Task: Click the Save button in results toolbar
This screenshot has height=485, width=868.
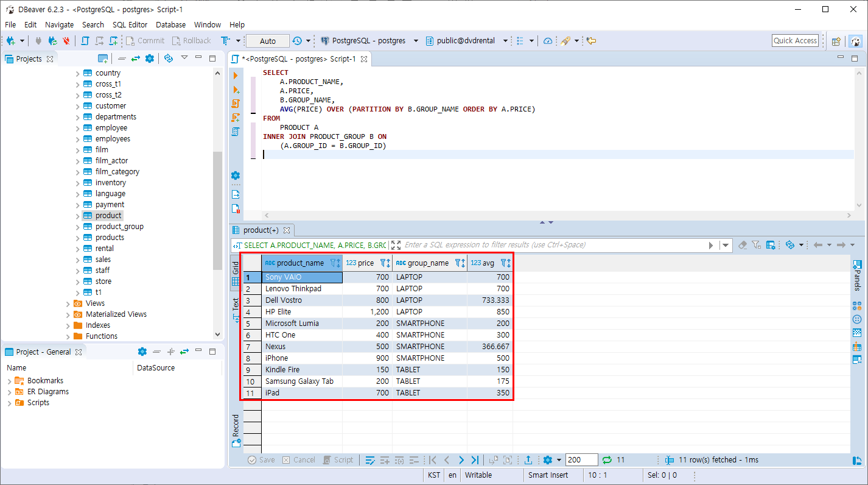Action: (x=261, y=460)
